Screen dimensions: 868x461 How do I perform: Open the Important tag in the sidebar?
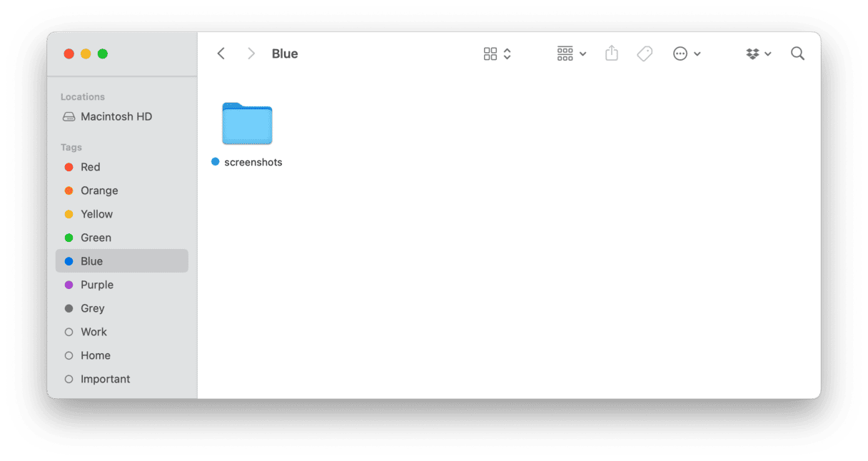pos(122,379)
